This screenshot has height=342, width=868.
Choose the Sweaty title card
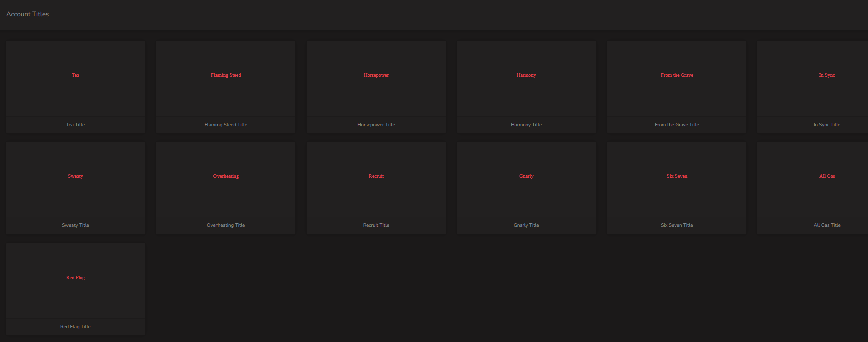[x=75, y=187]
